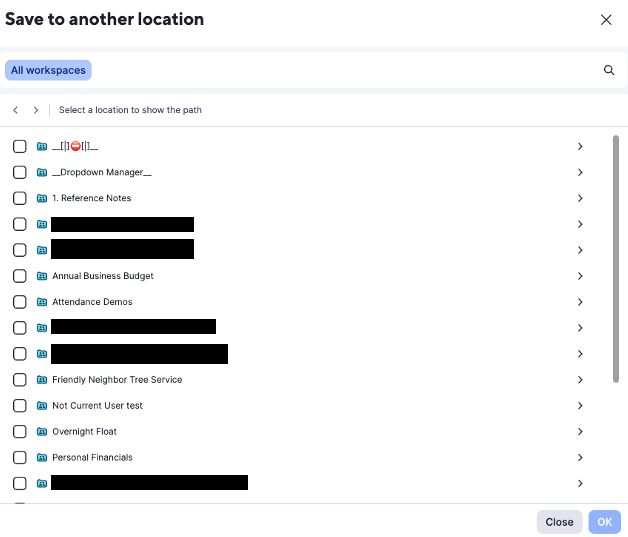Check the Not Current User test box
Viewport: 628px width, 537px height.
point(20,406)
